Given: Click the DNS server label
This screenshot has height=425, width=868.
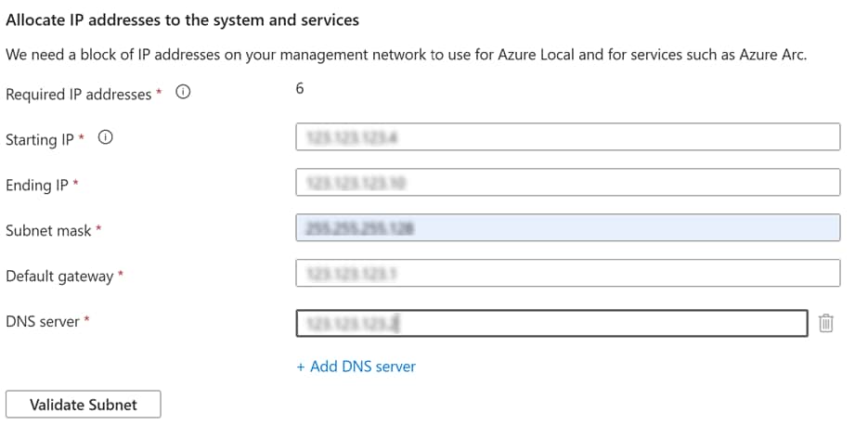Looking at the screenshot, I should click(x=43, y=321).
